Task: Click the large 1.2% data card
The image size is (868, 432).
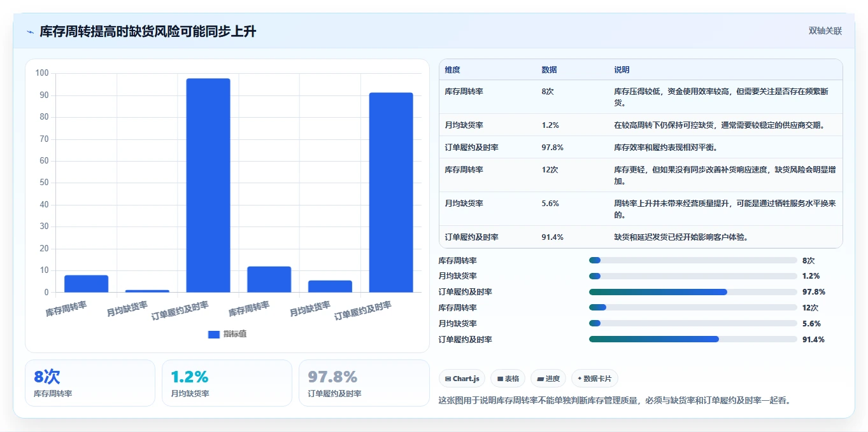Action: point(227,383)
